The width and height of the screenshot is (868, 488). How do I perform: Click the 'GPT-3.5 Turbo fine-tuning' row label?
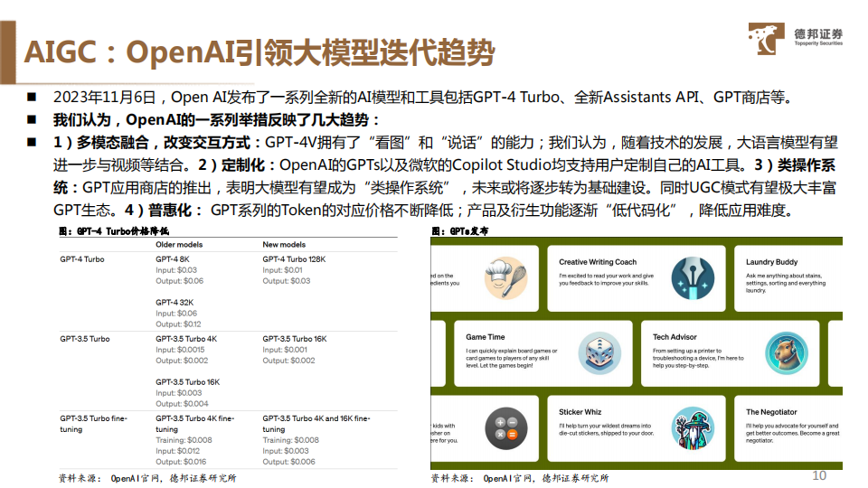pyautogui.click(x=93, y=424)
